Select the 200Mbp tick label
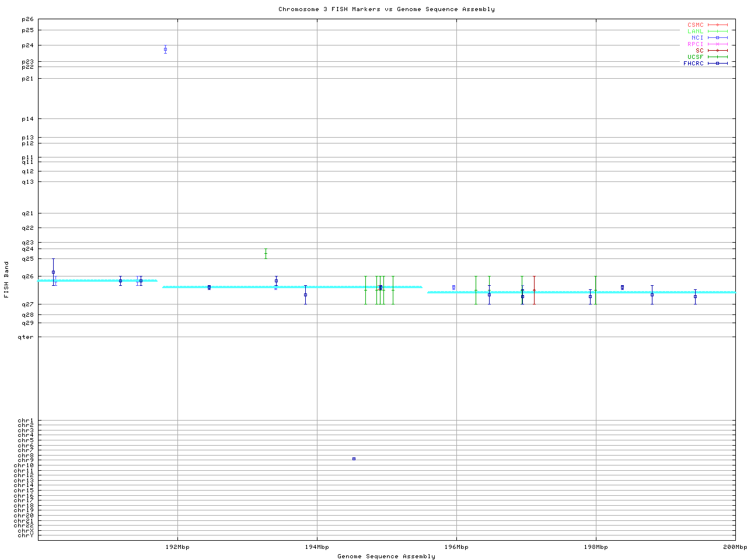Screen dimensions: 747x560 pos(735,547)
